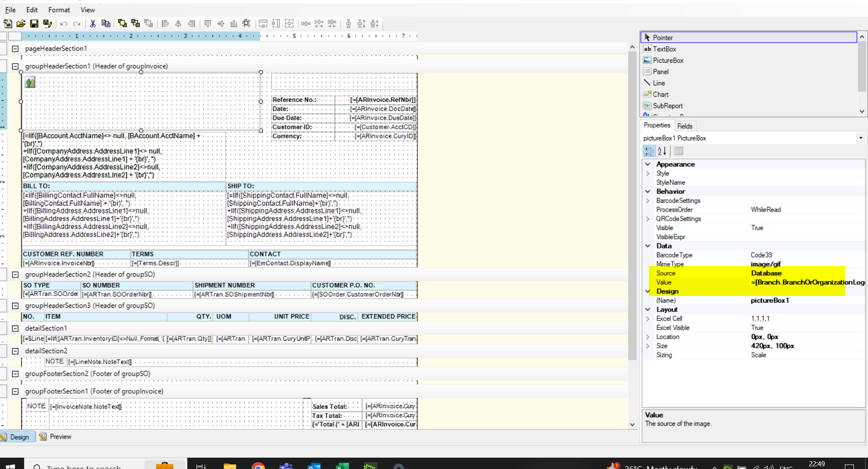
Task: Align selected controls to top edges
Action: pyautogui.click(x=207, y=24)
